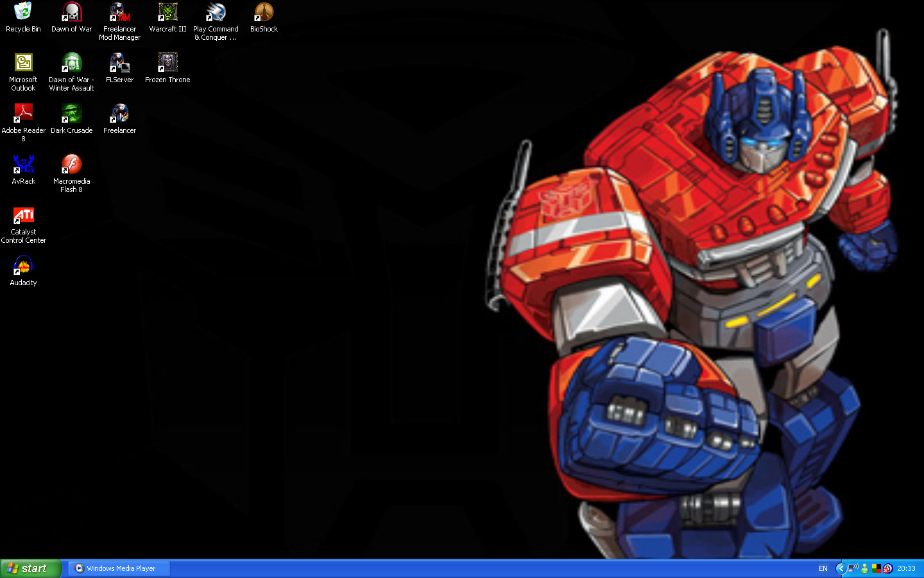Screen dimensions: 924x578
Task: Select the Freelancer game shortcut
Action: click(119, 119)
